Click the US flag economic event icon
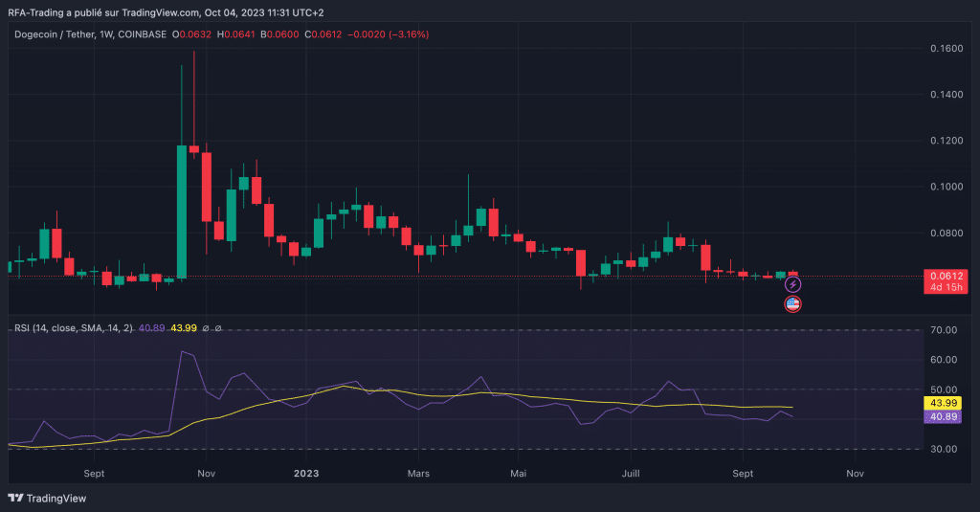Screen dimensions: 980x512 click(x=792, y=304)
